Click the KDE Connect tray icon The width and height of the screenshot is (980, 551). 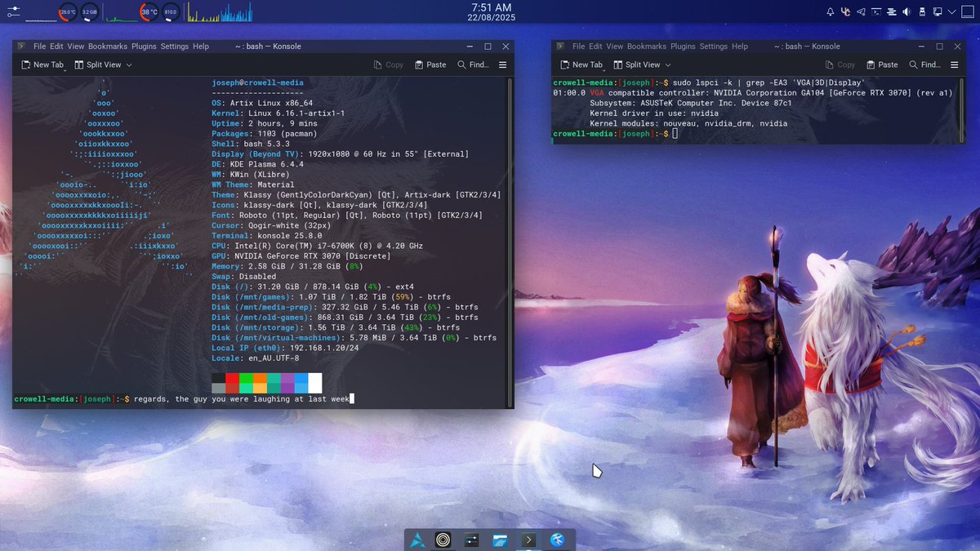pyautogui.click(x=846, y=11)
